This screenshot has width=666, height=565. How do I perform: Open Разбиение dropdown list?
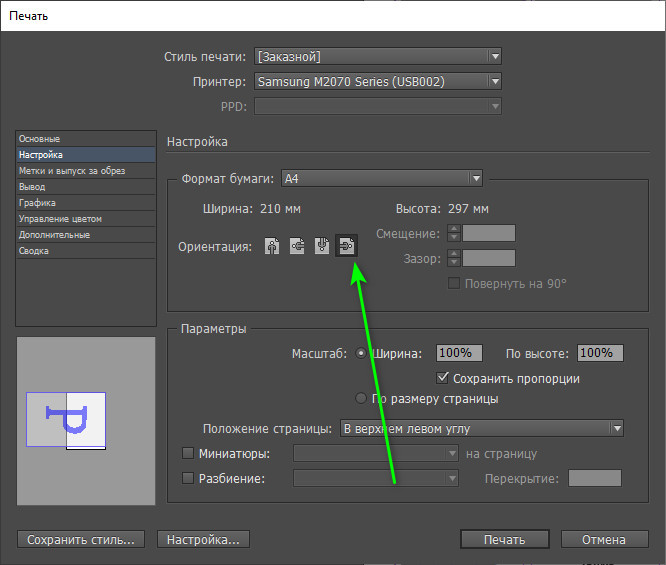(375, 478)
